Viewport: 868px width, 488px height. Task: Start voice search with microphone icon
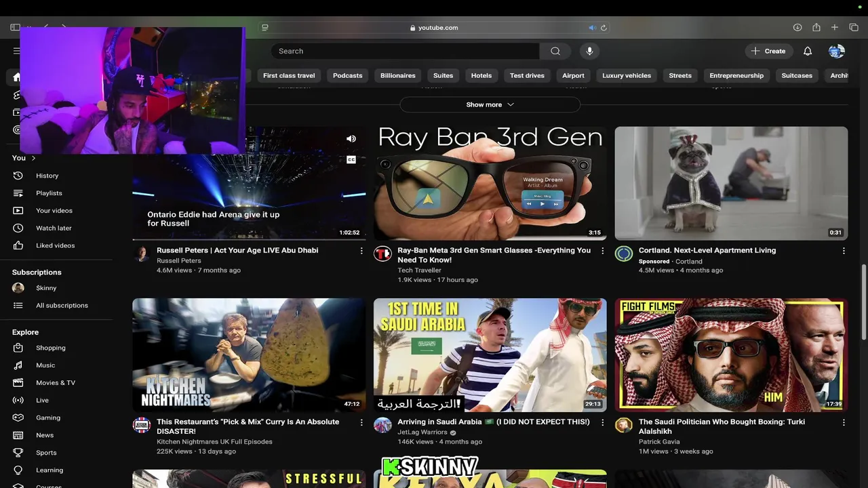click(x=589, y=51)
